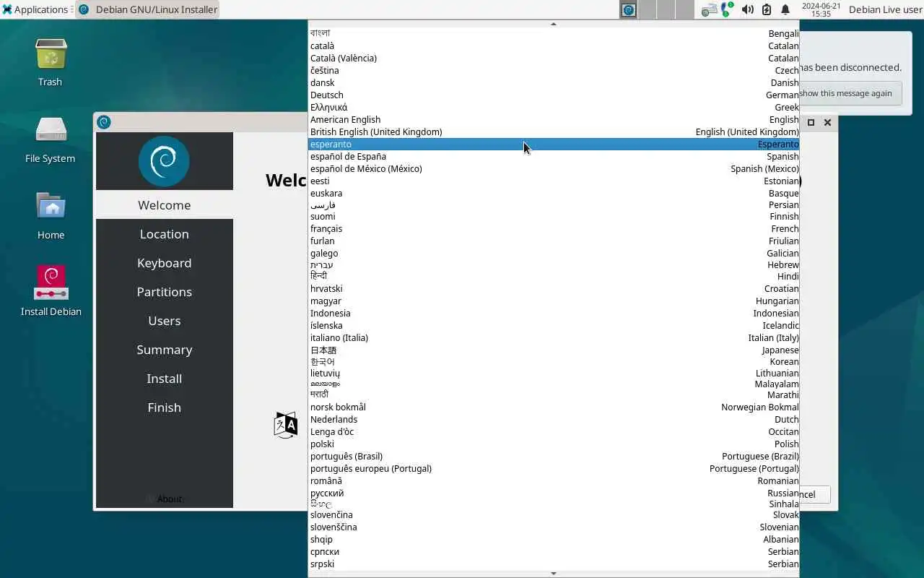Select čeština (Czech) language
The height and width of the screenshot is (578, 924).
point(554,70)
